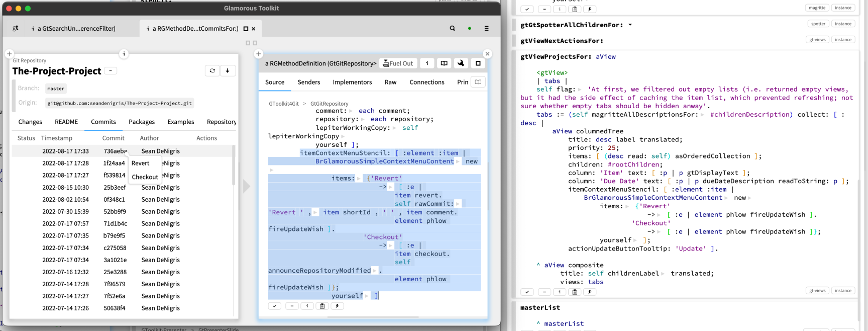Open the hamburger menu in Glamorous Toolkit
The image size is (868, 331).
click(x=486, y=29)
